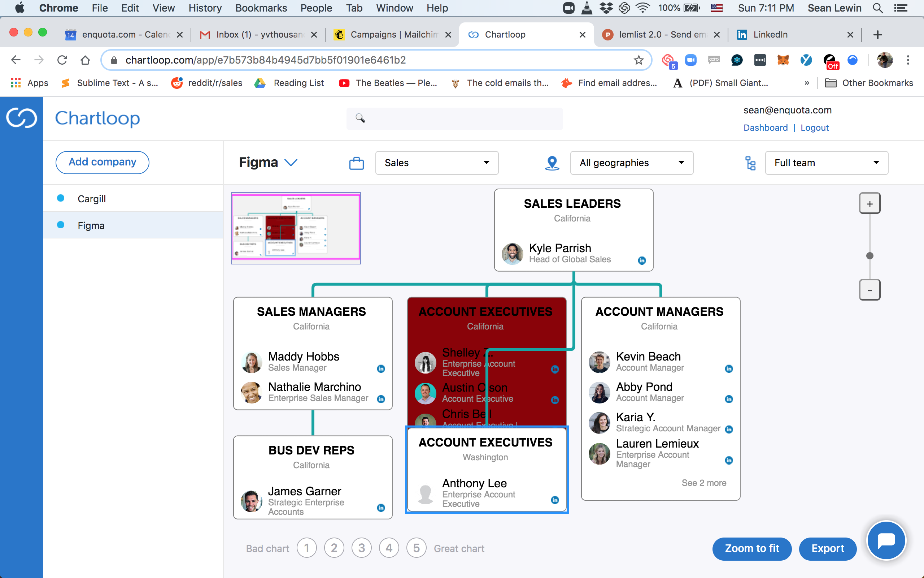Rate the chart 1
The image size is (924, 578).
click(306, 548)
